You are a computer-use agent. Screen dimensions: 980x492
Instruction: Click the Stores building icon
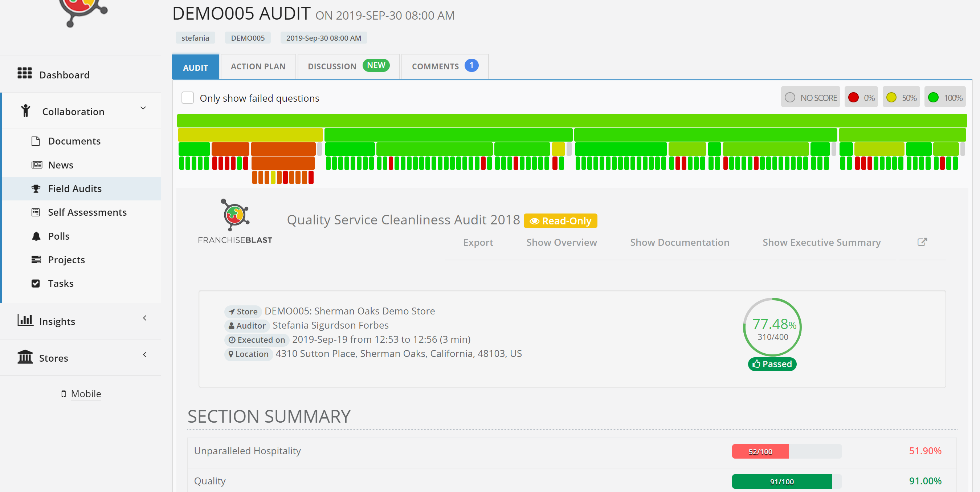tap(25, 357)
